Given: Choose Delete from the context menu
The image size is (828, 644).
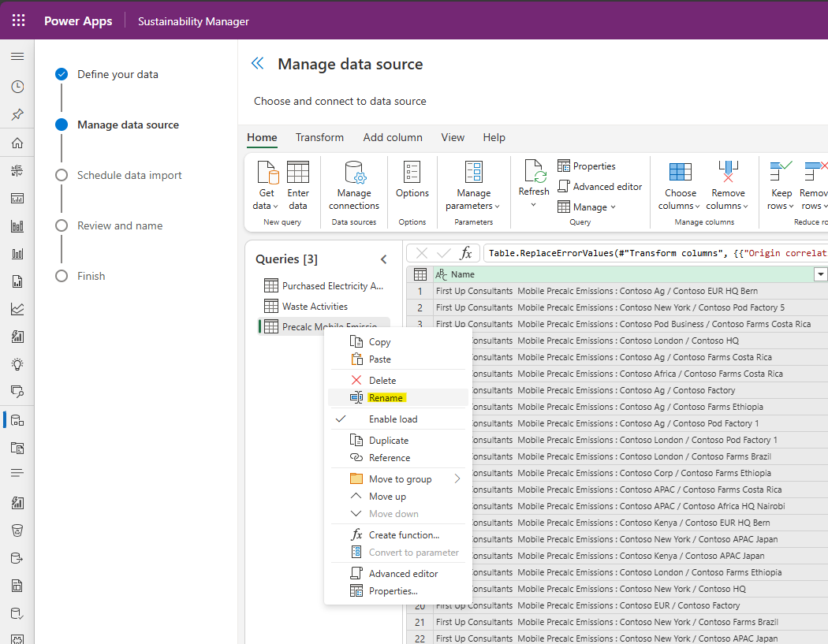Looking at the screenshot, I should tap(398, 380).
